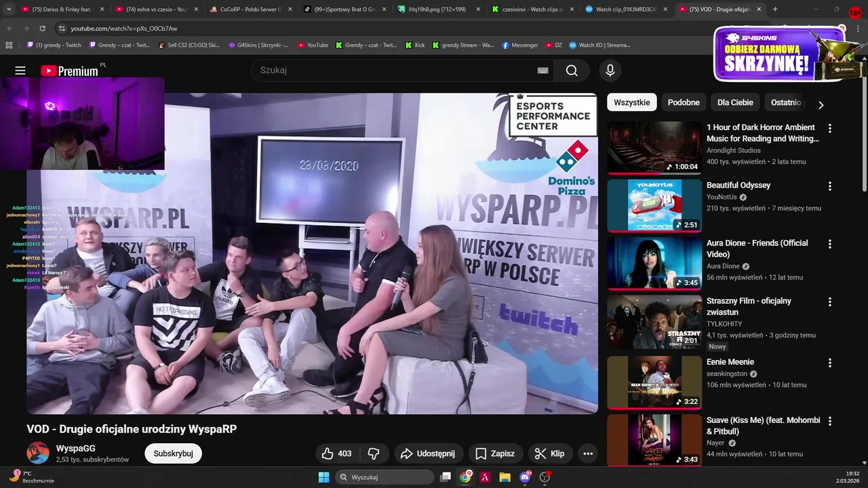The width and height of the screenshot is (868, 488).
Task: Open the grendy - Twitch bookmark
Action: (54, 45)
